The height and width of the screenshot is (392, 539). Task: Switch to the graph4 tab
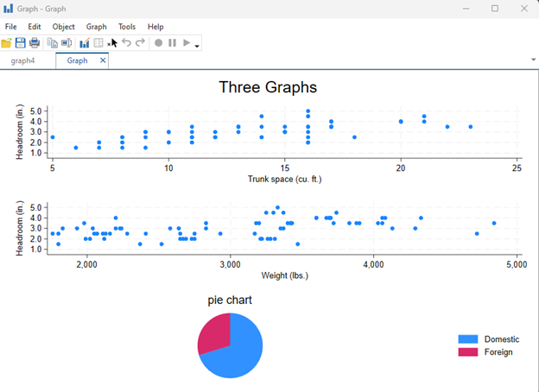click(x=22, y=60)
